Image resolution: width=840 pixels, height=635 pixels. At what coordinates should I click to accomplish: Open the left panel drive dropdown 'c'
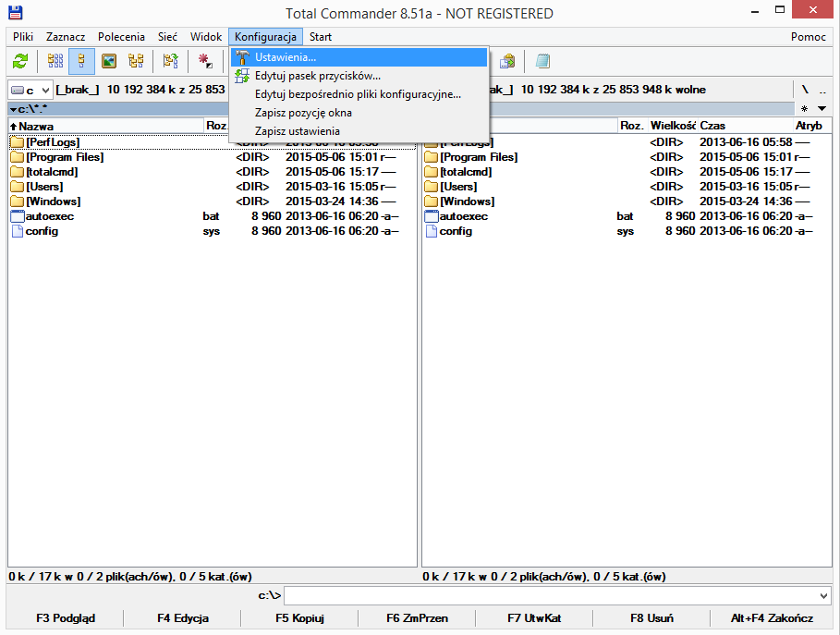click(30, 90)
